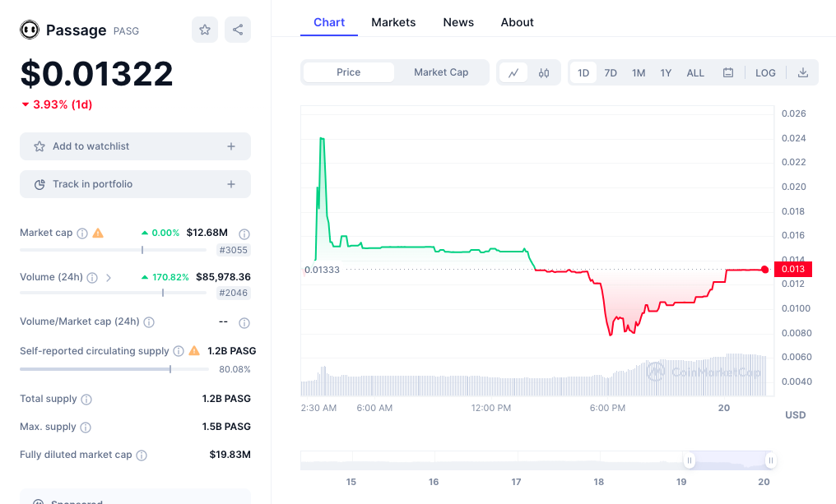Image resolution: width=836 pixels, height=504 pixels.
Task: Expand the Volume/Market cap info tooltip
Action: tap(149, 321)
